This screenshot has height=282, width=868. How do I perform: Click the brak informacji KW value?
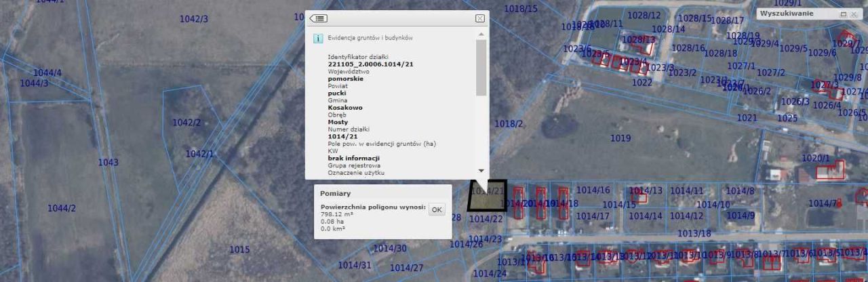pyautogui.click(x=353, y=158)
